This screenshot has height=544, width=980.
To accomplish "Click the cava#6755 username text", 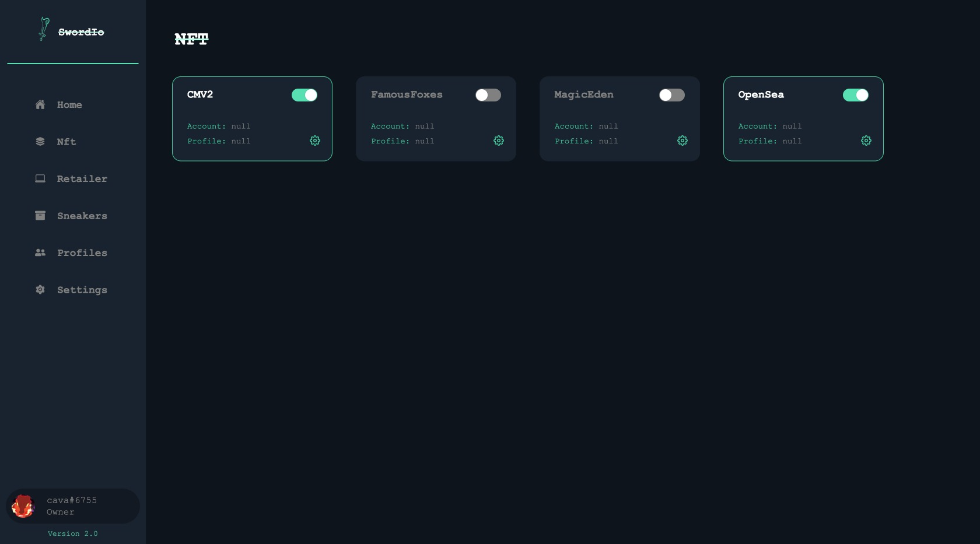I will click(72, 500).
